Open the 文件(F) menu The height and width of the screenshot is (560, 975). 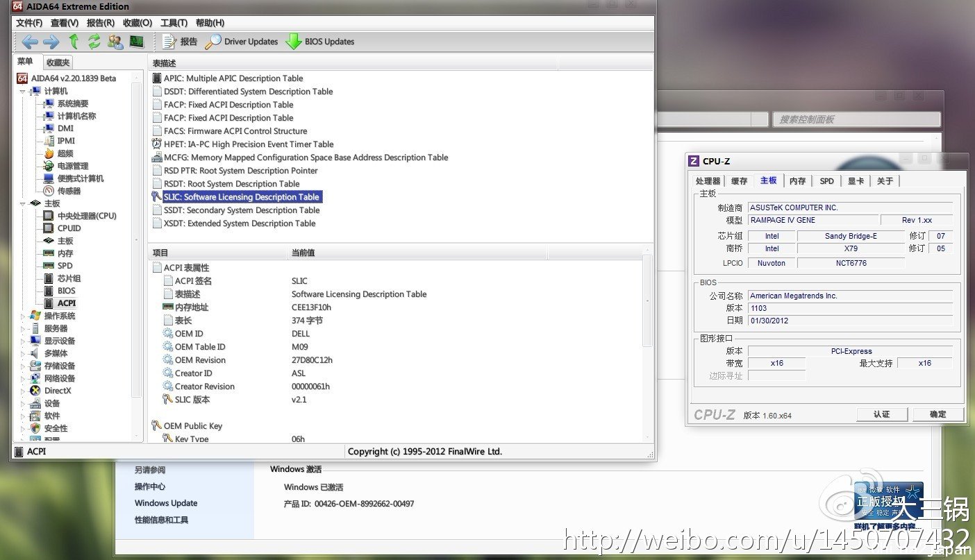click(29, 23)
